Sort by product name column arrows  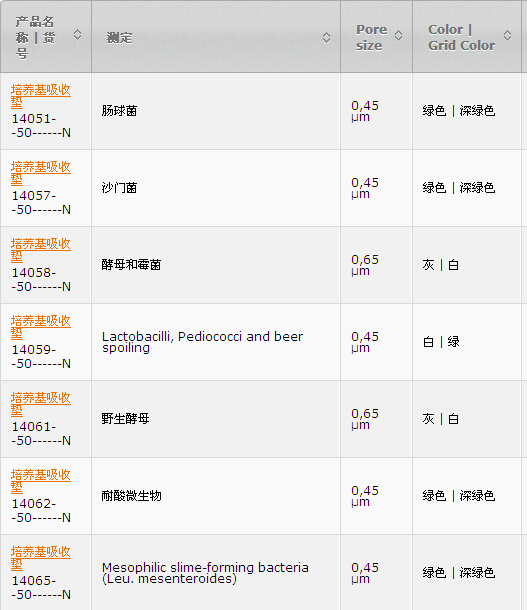(x=77, y=35)
